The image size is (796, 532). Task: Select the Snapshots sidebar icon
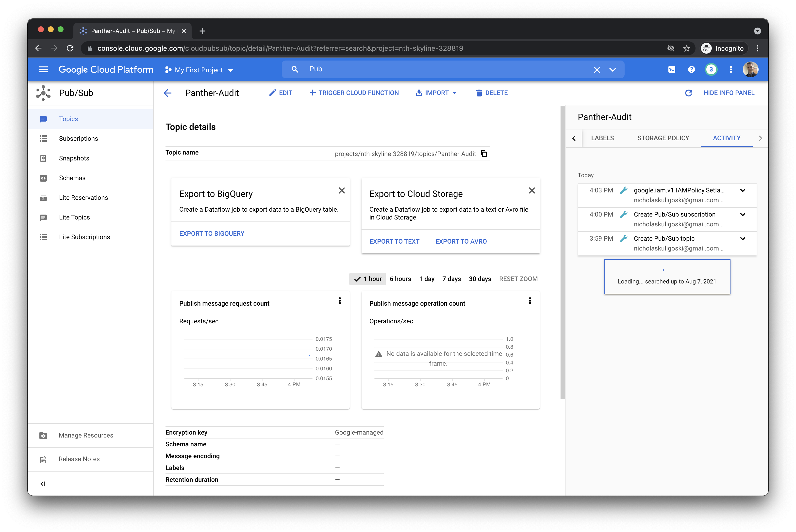43,158
